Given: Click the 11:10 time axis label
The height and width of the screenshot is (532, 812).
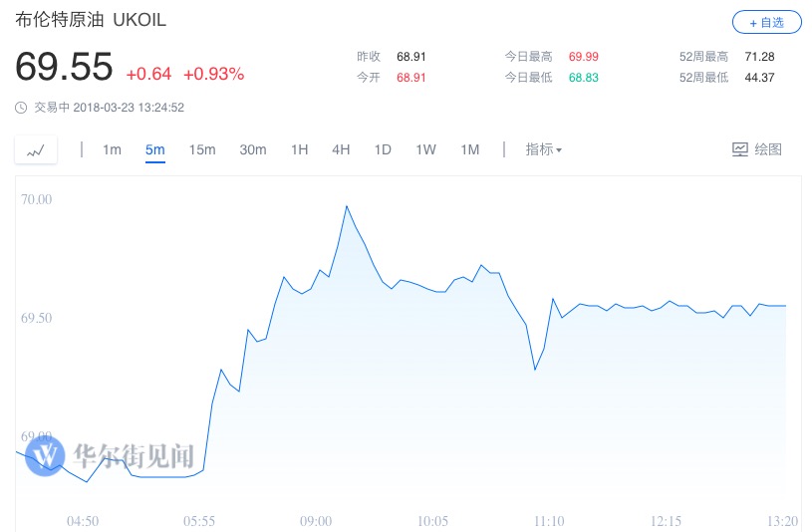Looking at the screenshot, I should click(548, 521).
